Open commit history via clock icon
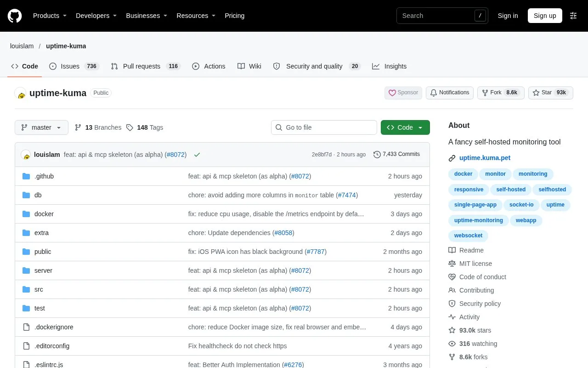Viewport: 588px width, 368px height. (x=377, y=155)
